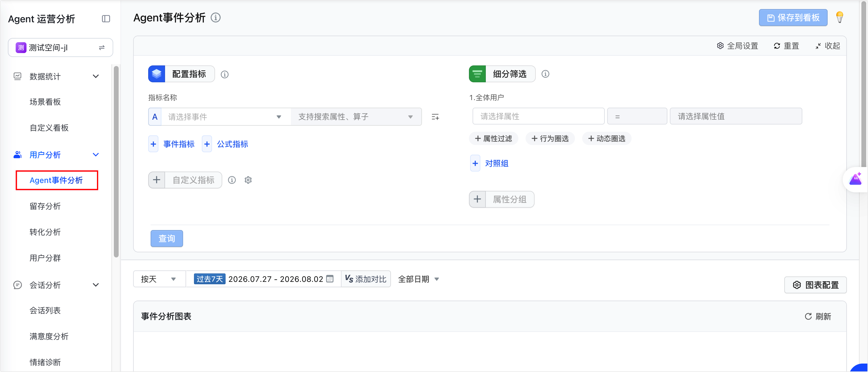Click the info icon beside 配置指标
The image size is (868, 372).
pyautogui.click(x=224, y=74)
